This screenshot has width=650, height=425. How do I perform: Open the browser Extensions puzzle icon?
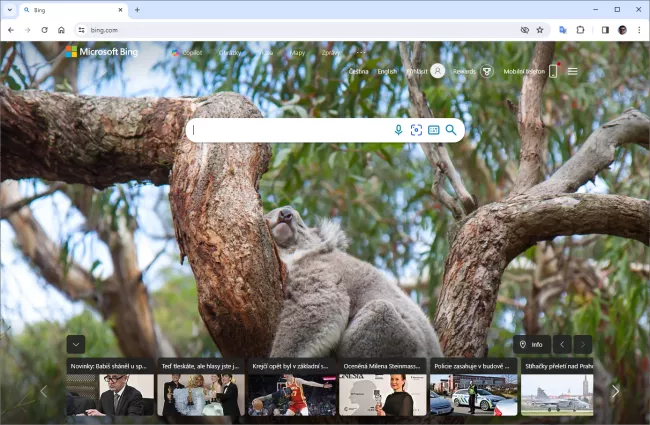point(580,30)
